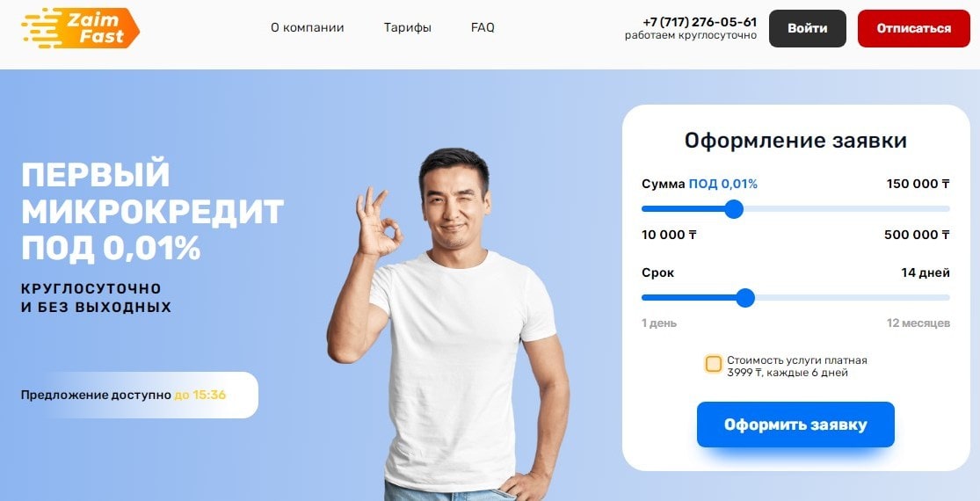Submit with Оформить заявку button

(x=795, y=425)
